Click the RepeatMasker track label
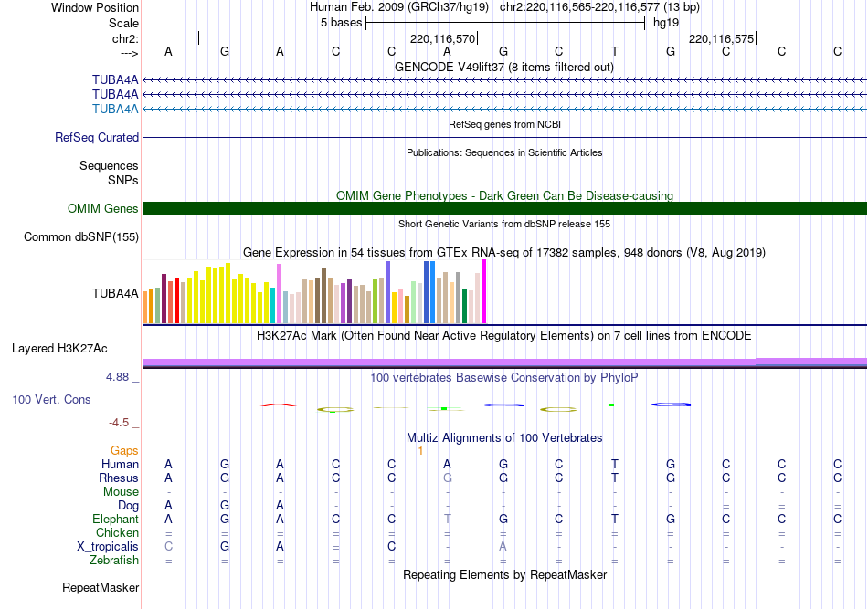Screen dimensions: 868x609 (101, 587)
